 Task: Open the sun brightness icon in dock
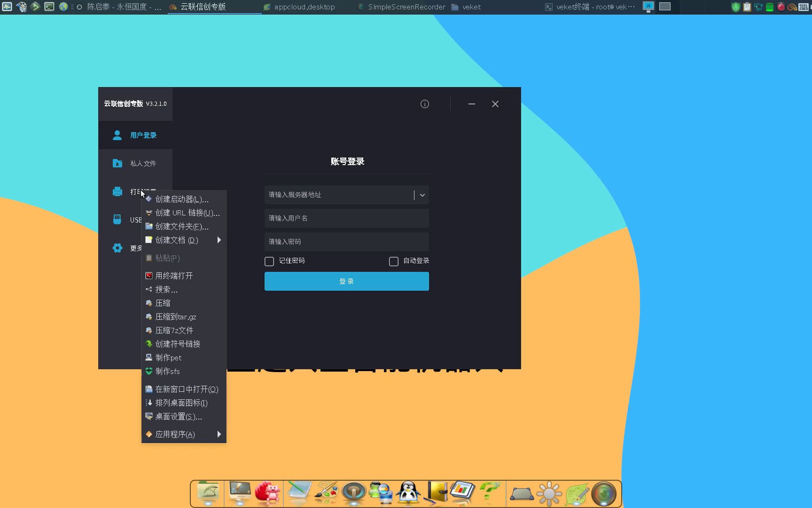[x=549, y=493]
